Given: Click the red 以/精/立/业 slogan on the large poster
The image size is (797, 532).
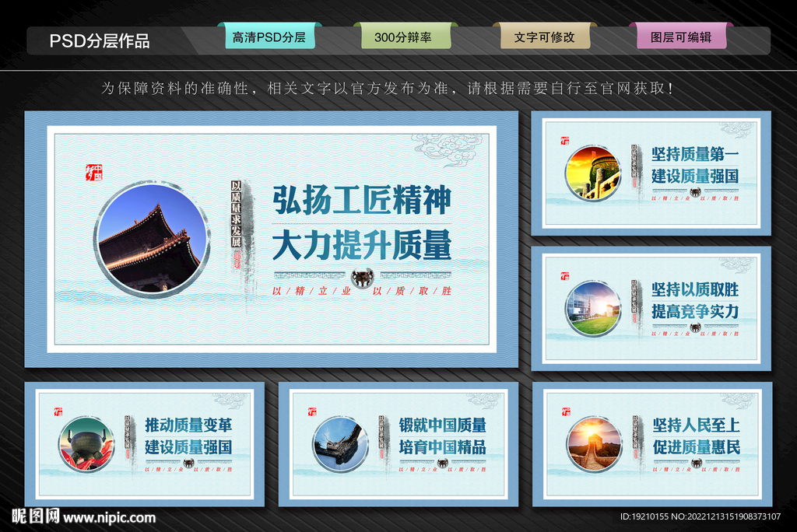Looking at the screenshot, I should click(x=311, y=291).
